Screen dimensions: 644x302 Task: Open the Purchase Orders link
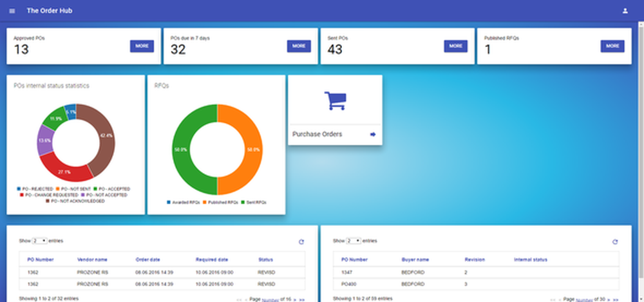pyautogui.click(x=317, y=135)
